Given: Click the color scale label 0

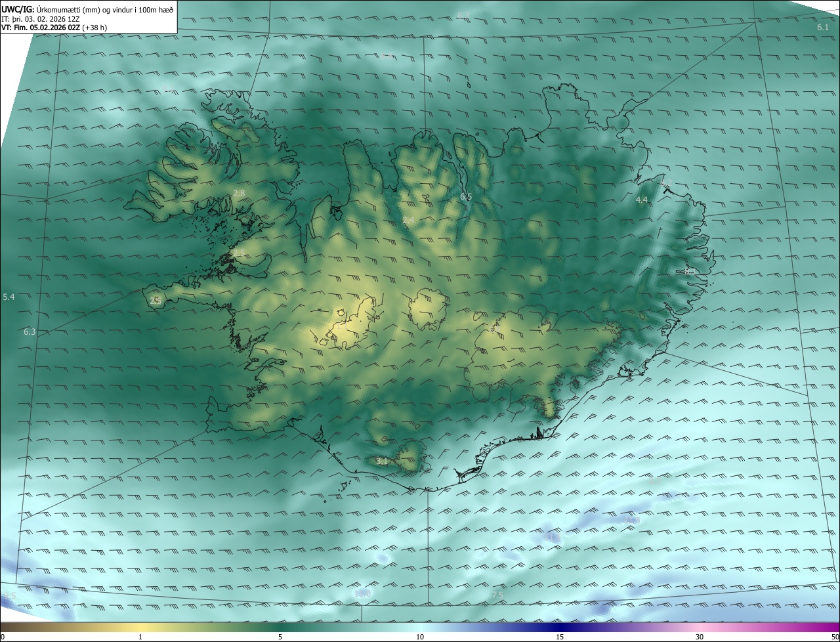Looking at the screenshot, I should 3,637.
